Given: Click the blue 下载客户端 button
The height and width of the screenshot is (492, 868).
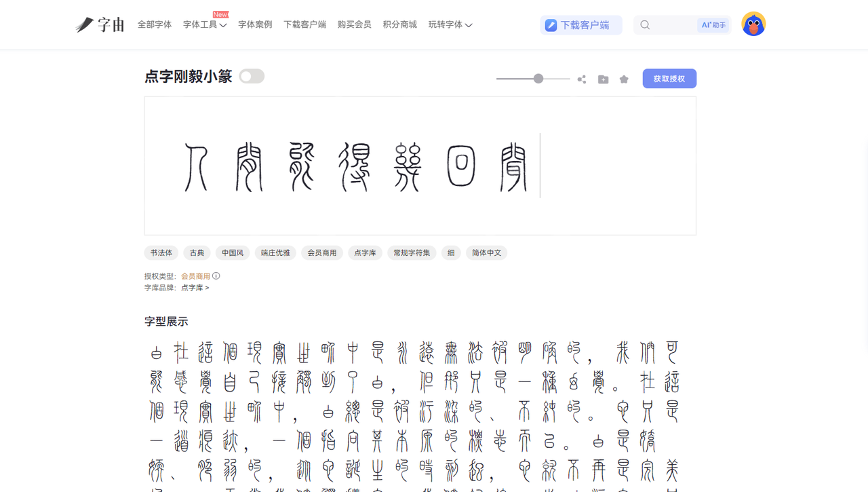Looking at the screenshot, I should 581,25.
